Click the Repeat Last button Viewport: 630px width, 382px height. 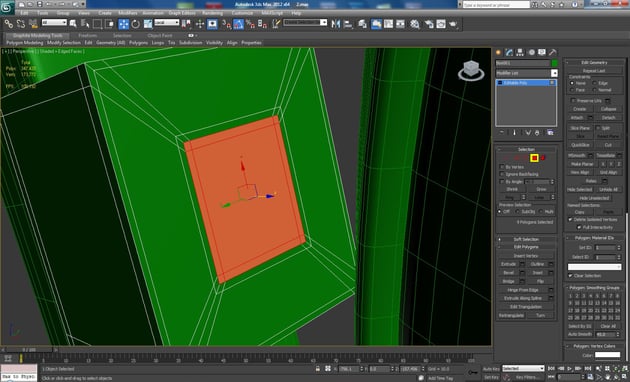pos(594,70)
